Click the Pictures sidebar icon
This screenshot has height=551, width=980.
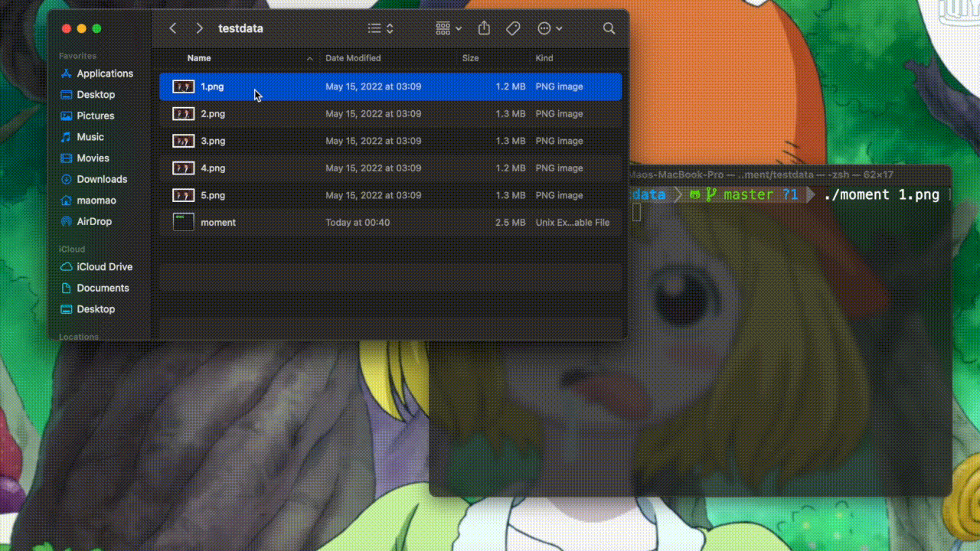(x=67, y=116)
